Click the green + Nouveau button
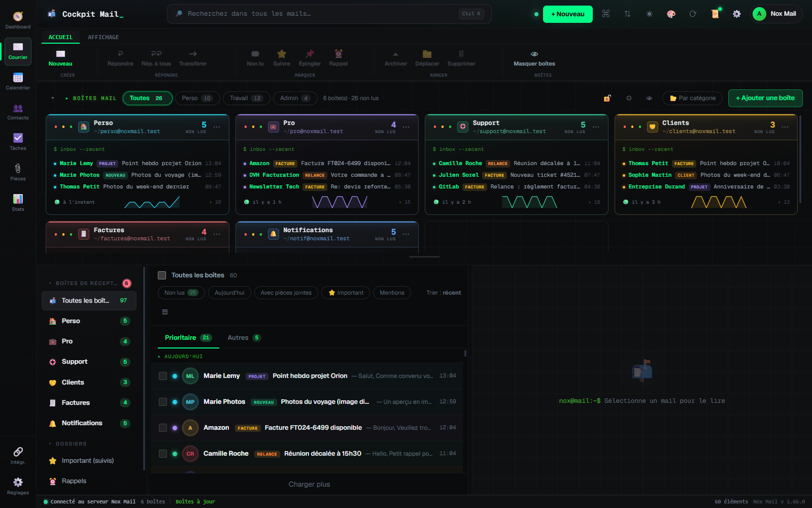The image size is (812, 508). tap(567, 14)
